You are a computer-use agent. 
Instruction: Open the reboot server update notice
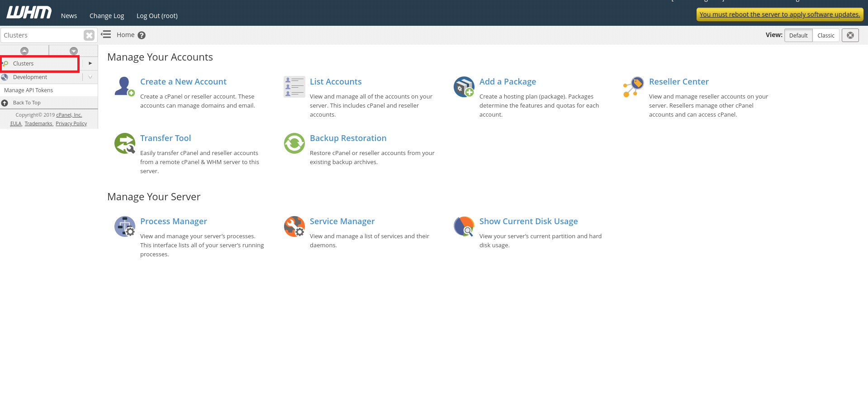pos(780,14)
